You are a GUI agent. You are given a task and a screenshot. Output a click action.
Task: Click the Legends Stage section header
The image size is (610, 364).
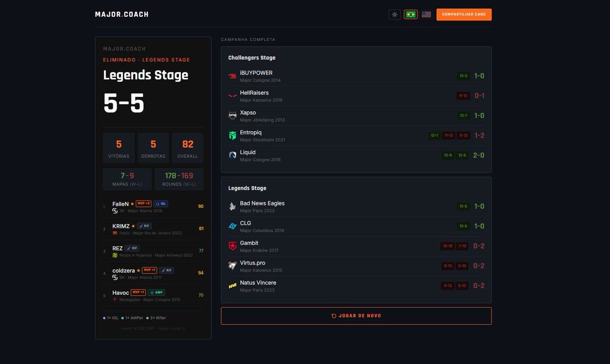[x=247, y=188]
